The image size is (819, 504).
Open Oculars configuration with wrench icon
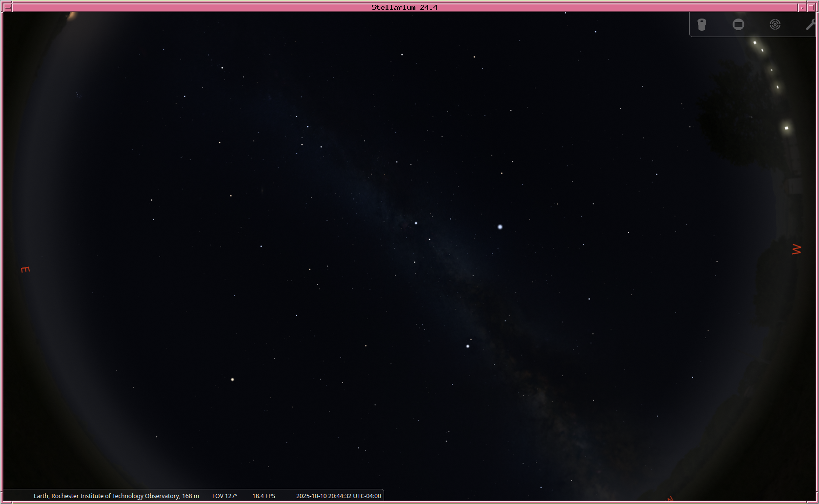[810, 24]
